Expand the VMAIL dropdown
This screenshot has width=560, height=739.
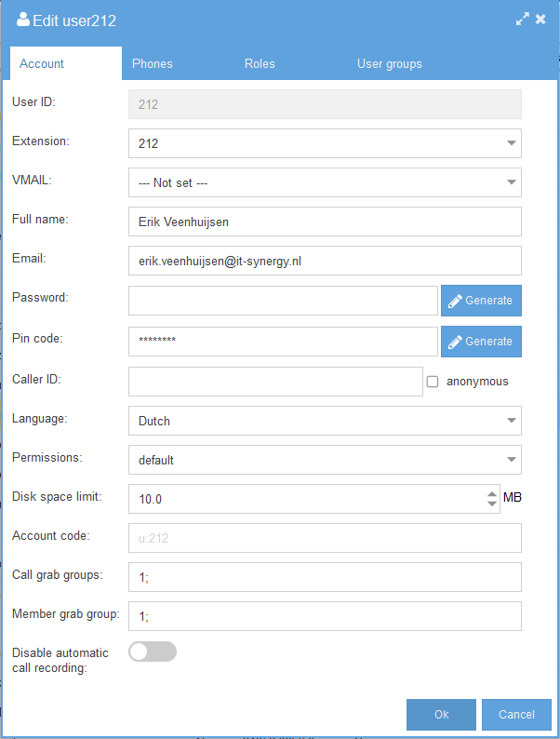pos(325,182)
